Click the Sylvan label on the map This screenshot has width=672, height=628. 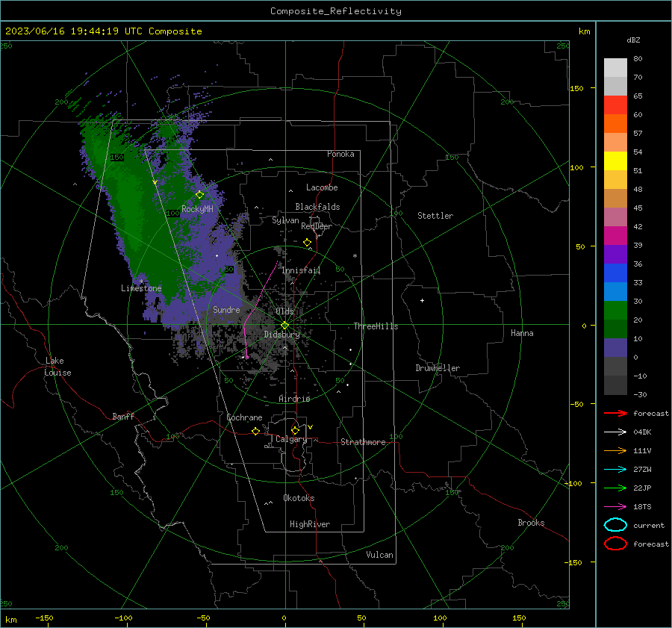click(x=285, y=220)
